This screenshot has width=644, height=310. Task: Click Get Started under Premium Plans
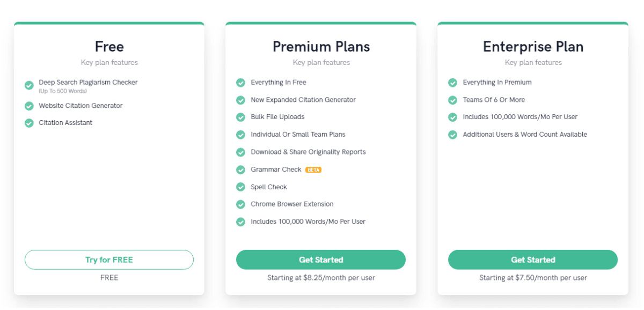pyautogui.click(x=321, y=260)
